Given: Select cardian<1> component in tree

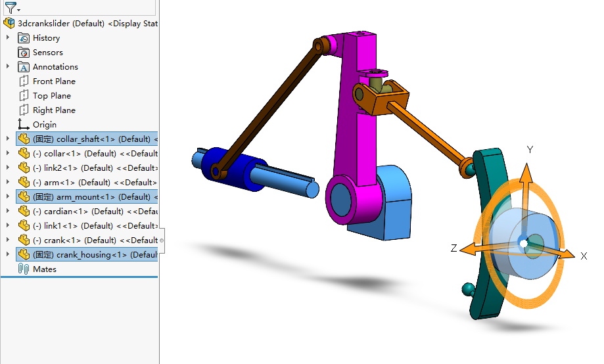Looking at the screenshot, I should point(92,212).
